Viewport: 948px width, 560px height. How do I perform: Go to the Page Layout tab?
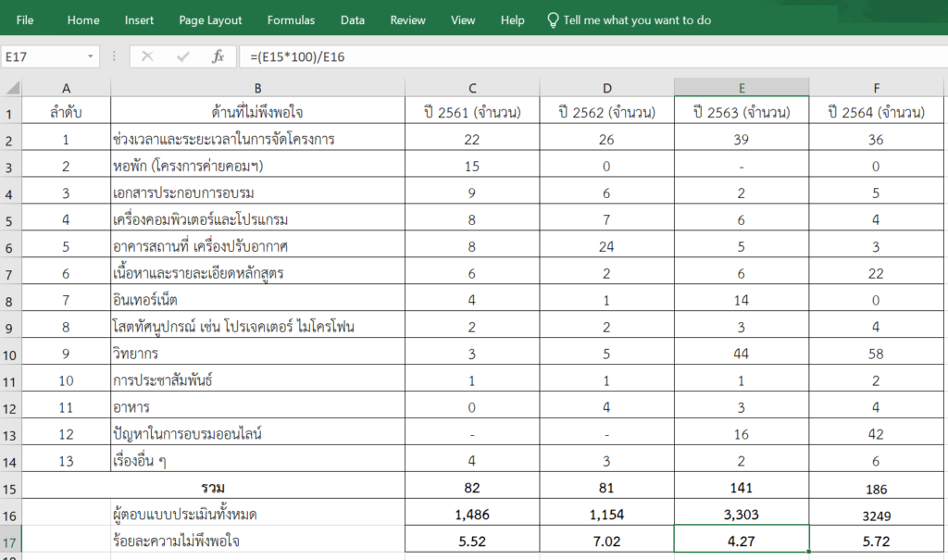point(210,19)
